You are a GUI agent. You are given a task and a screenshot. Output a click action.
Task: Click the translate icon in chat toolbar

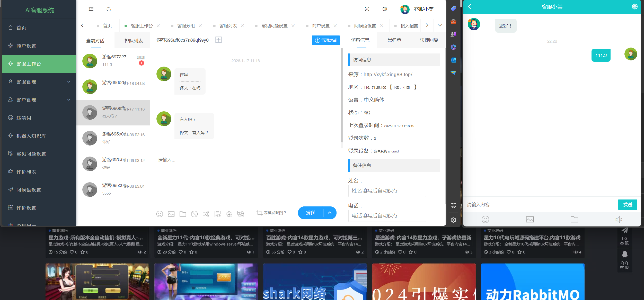(241, 214)
